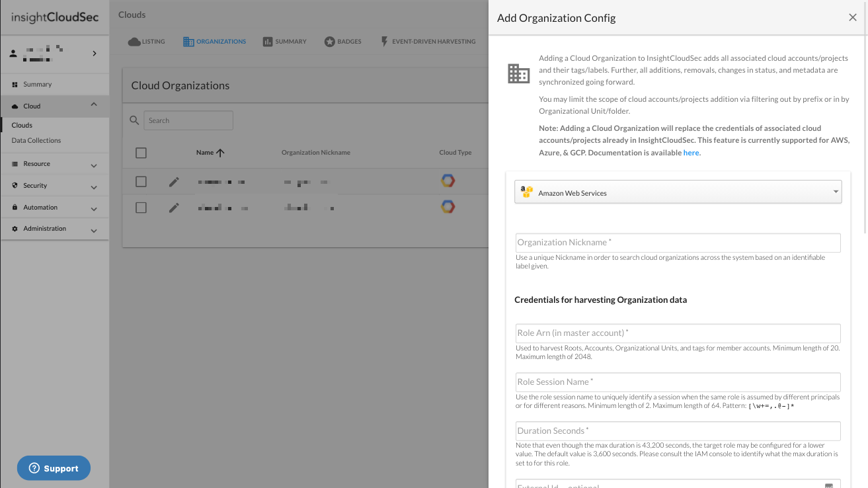Click the Cloud sidebar icon

click(x=15, y=106)
